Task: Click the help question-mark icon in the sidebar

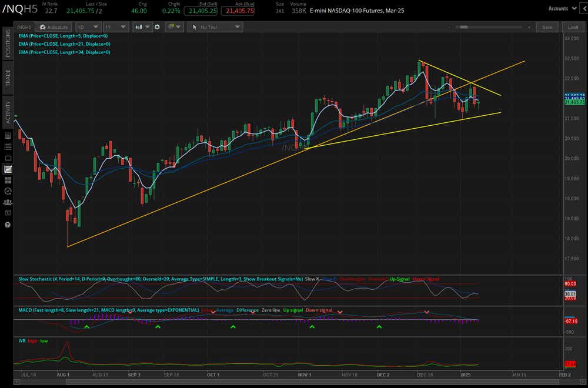Action: coord(7,224)
